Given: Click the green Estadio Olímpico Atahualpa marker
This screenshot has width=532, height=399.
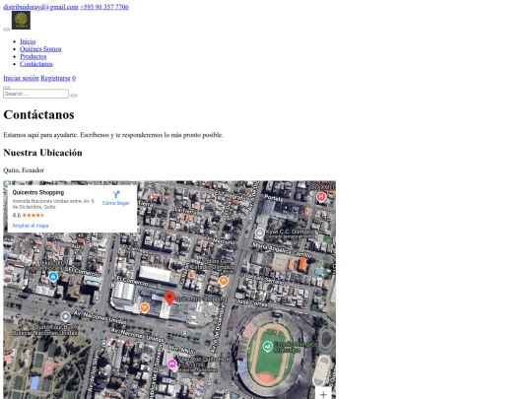Looking at the screenshot, I should [267, 347].
